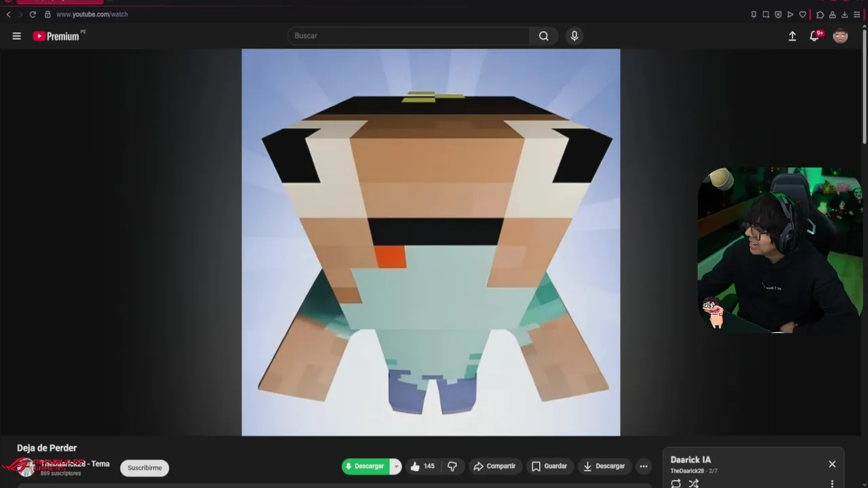Image resolution: width=868 pixels, height=488 pixels.
Task: Bookmark the page with the heart icon
Action: point(802,14)
